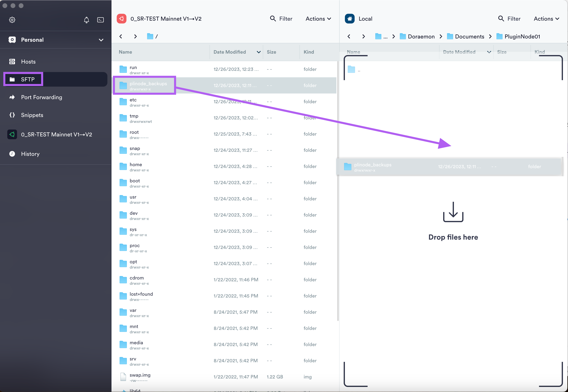Open the remote Actions dropdown

(x=318, y=18)
